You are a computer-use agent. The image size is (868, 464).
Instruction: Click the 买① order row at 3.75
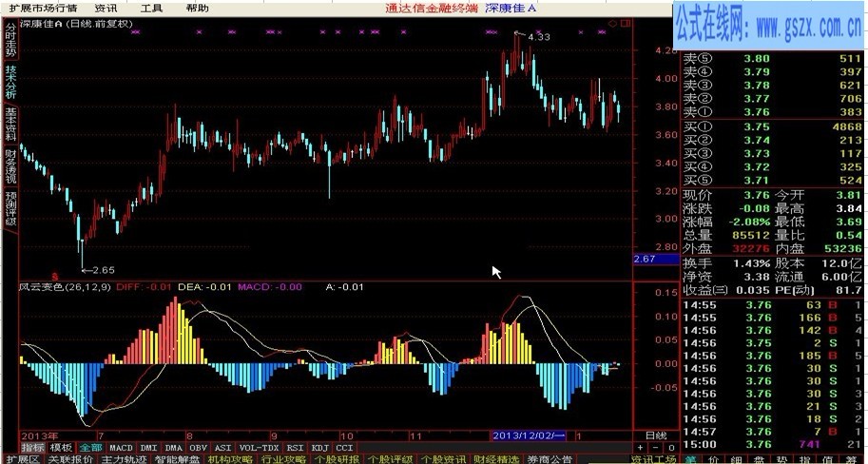click(772, 126)
